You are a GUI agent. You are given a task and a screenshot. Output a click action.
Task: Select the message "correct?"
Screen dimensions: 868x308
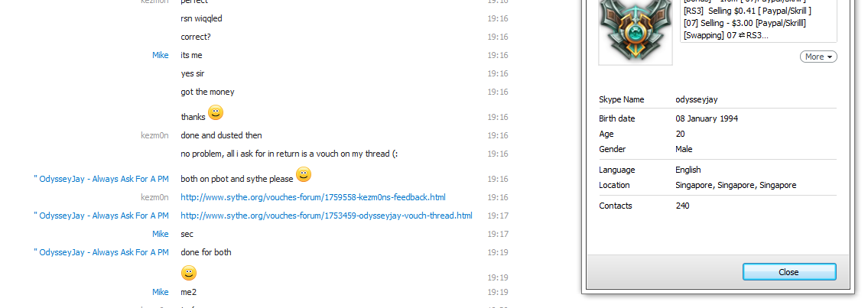click(196, 37)
